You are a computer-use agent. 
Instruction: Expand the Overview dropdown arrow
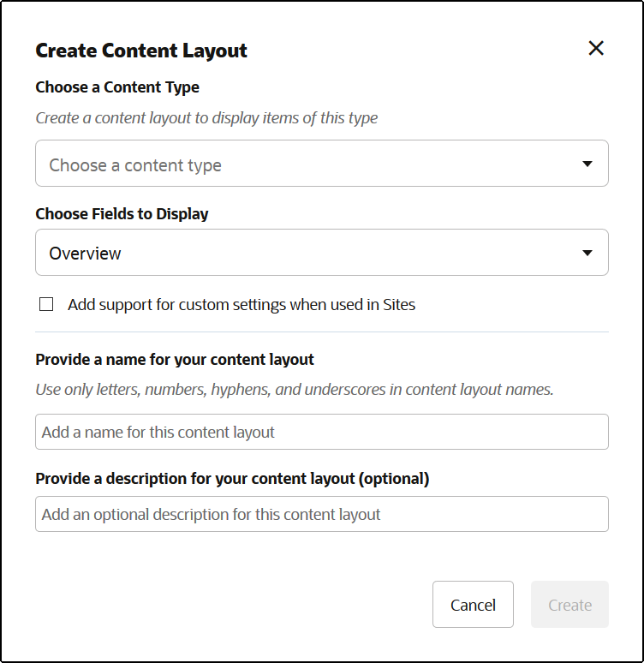point(587,253)
